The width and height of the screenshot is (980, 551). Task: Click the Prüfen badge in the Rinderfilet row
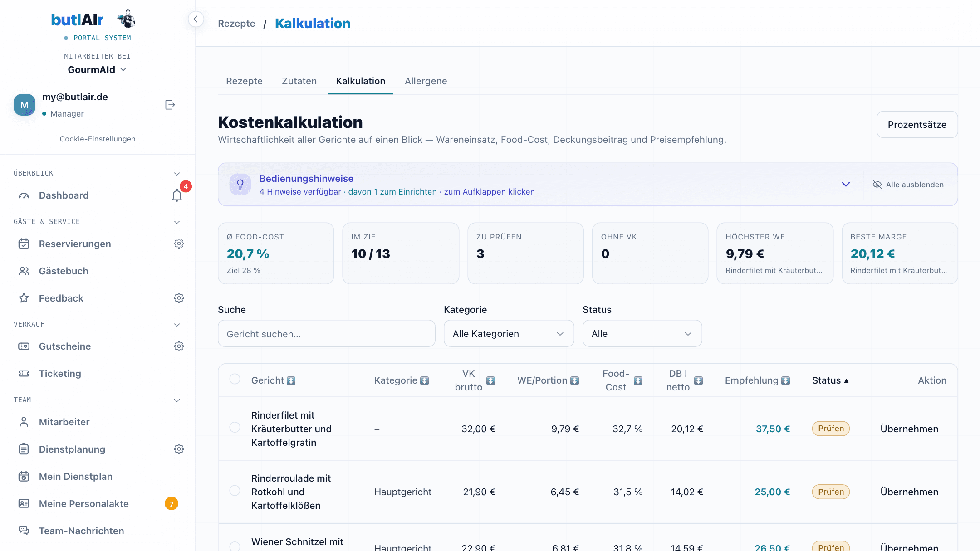tap(831, 429)
